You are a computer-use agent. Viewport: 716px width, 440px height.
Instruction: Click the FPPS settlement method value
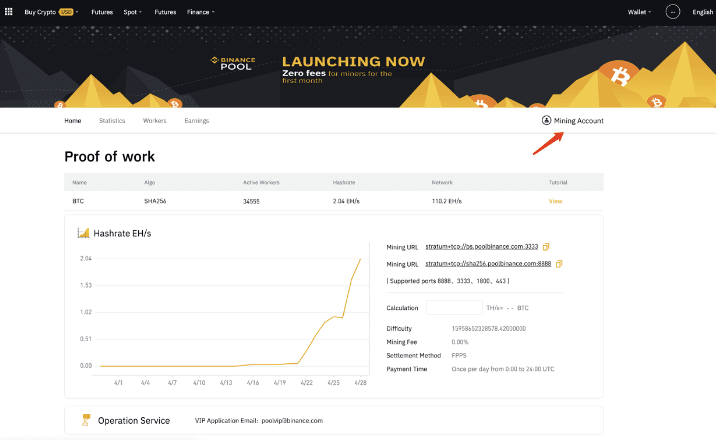click(x=459, y=356)
